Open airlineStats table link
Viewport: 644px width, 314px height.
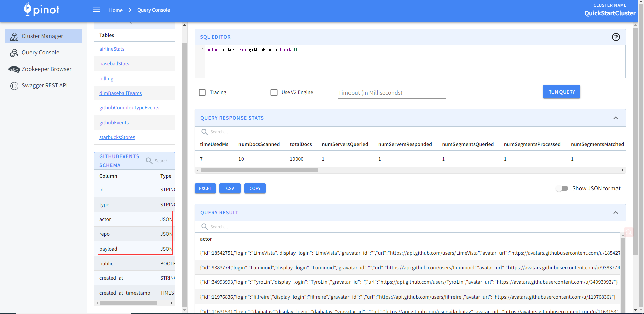[112, 49]
